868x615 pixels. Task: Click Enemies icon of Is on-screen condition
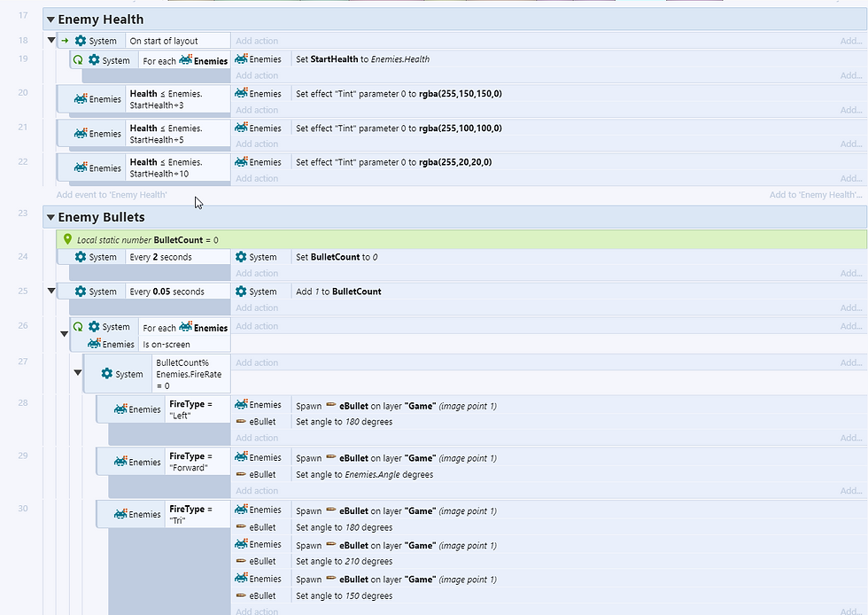[x=94, y=344]
